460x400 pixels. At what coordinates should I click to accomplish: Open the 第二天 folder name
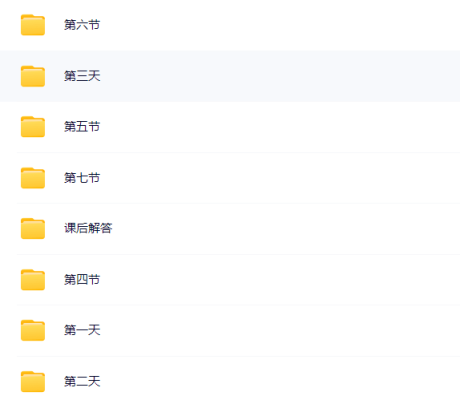point(82,381)
